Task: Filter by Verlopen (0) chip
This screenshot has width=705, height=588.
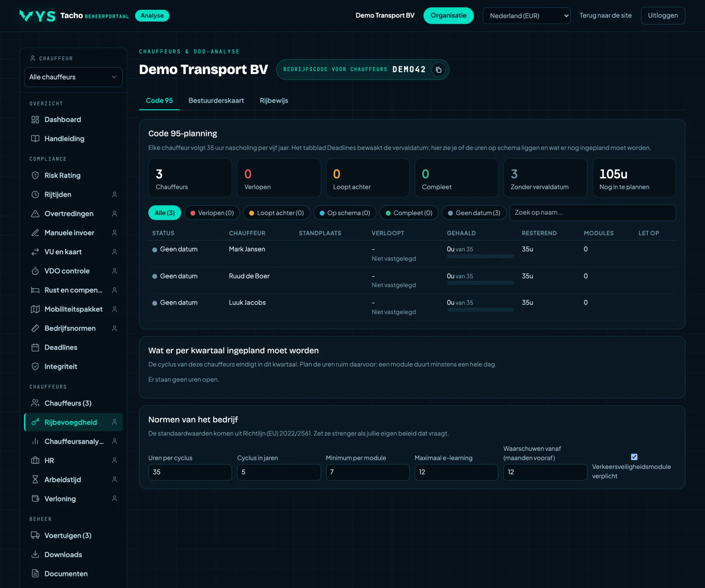Action: [x=212, y=213]
